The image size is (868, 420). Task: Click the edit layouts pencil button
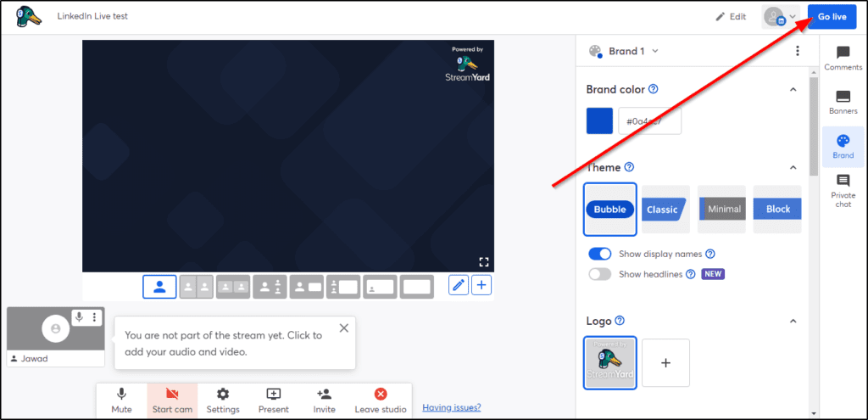click(x=459, y=285)
